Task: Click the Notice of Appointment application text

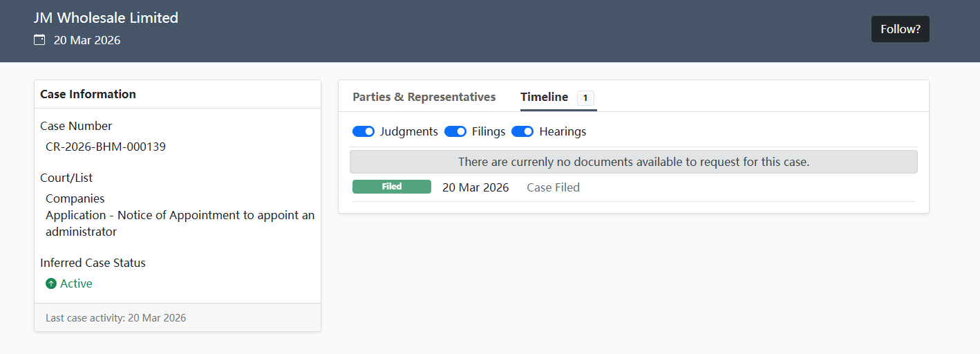Action: pos(180,223)
